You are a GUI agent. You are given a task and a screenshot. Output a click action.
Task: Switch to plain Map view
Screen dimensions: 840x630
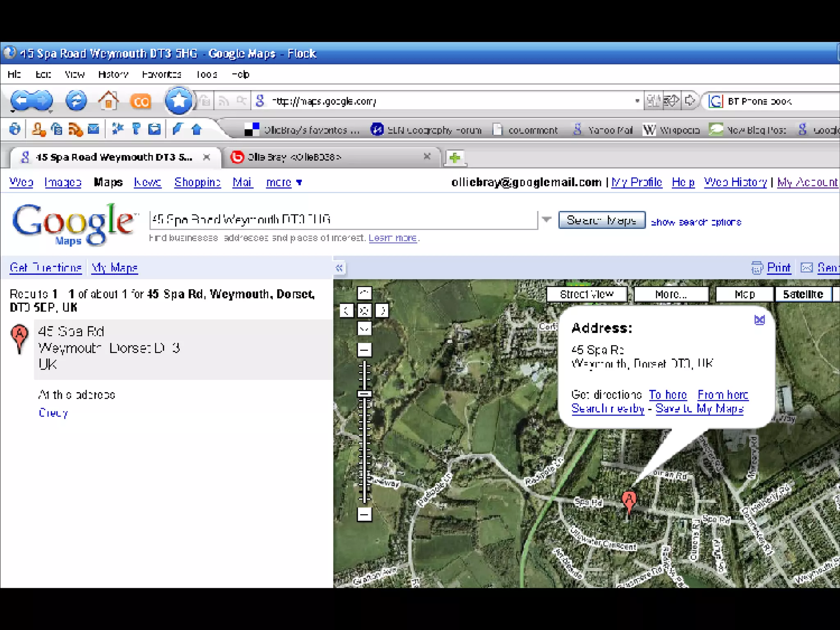(744, 294)
